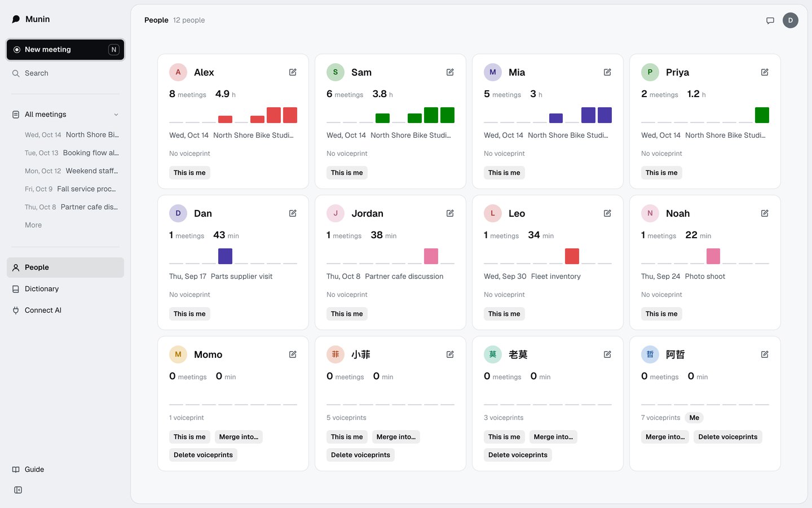Click Merge into… on 小菲's card
812x508 pixels.
396,437
